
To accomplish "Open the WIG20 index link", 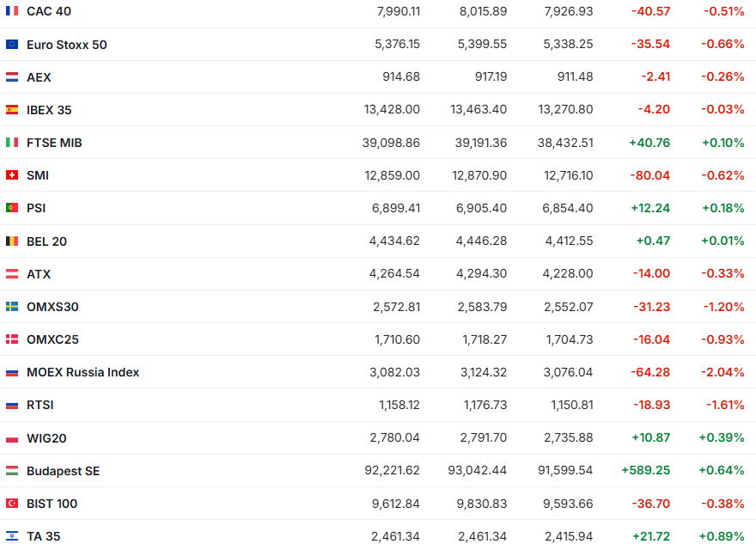I will coord(46,438).
